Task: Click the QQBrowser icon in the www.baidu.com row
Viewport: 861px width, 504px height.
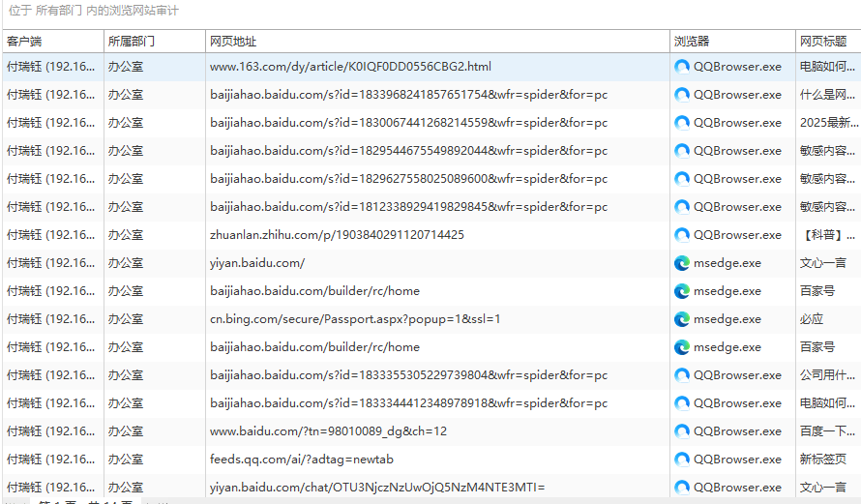Action: (x=681, y=431)
